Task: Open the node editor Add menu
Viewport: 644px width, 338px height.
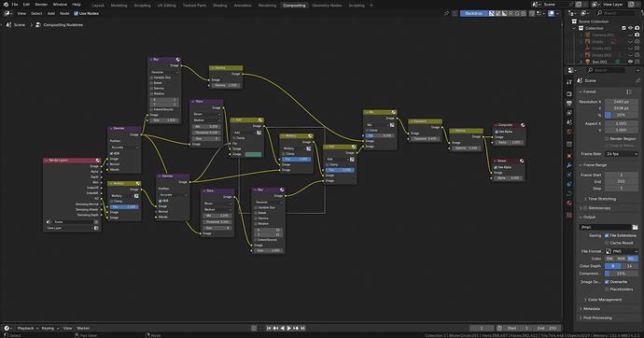Action: tap(51, 14)
